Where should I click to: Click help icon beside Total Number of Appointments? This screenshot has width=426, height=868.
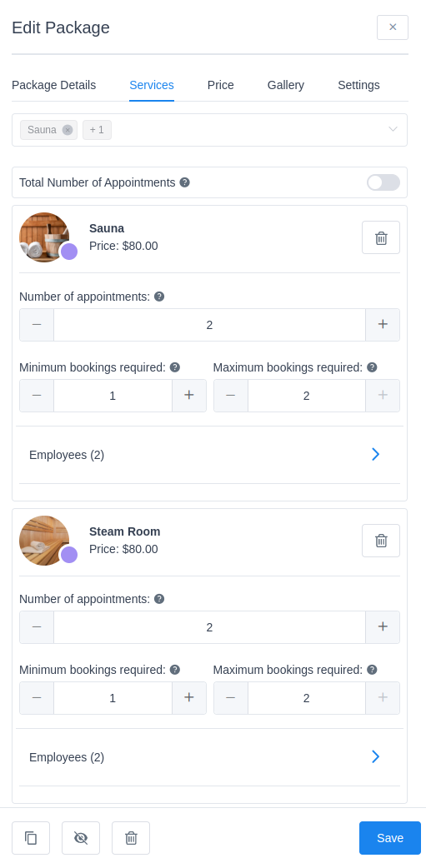tap(184, 182)
